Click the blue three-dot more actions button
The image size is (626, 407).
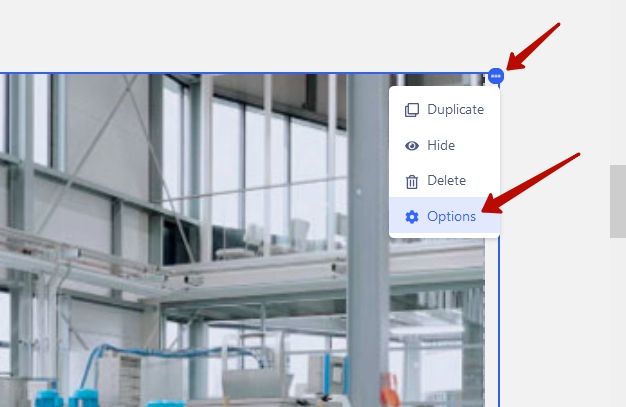click(x=496, y=76)
